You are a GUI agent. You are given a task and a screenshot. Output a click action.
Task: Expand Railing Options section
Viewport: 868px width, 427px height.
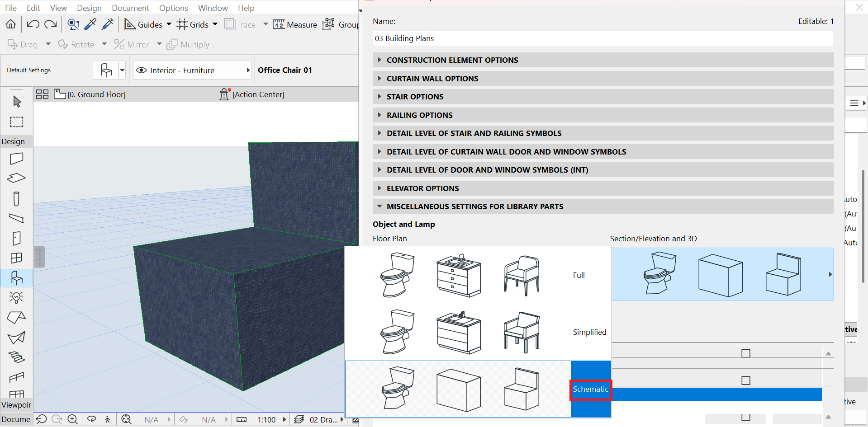(x=603, y=115)
